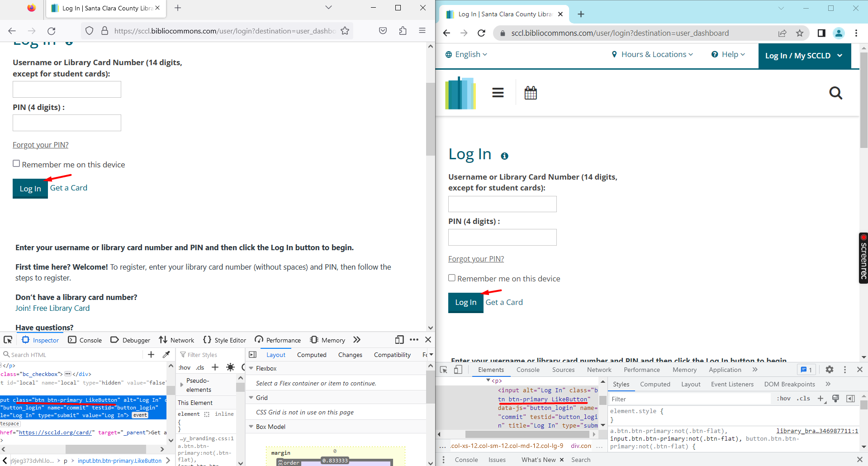The width and height of the screenshot is (868, 466).
Task: Select the node picker icon in Firefox Inspector
Action: pyautogui.click(x=8, y=339)
